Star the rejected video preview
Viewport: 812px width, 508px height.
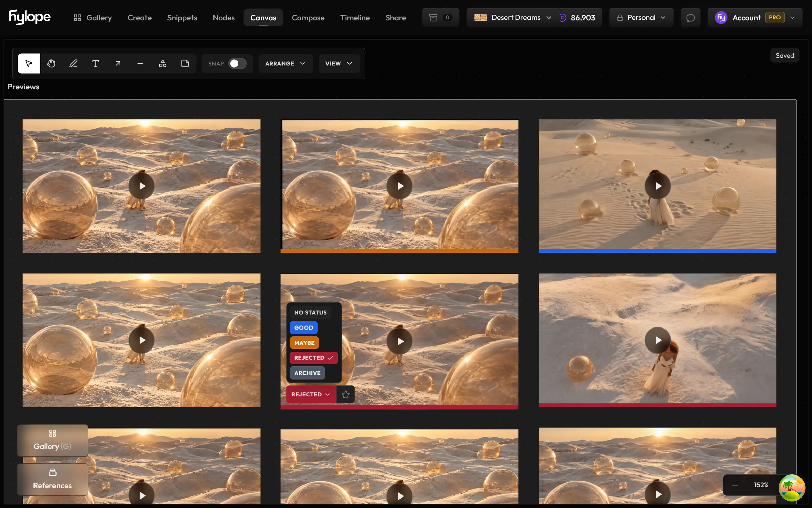tap(346, 394)
